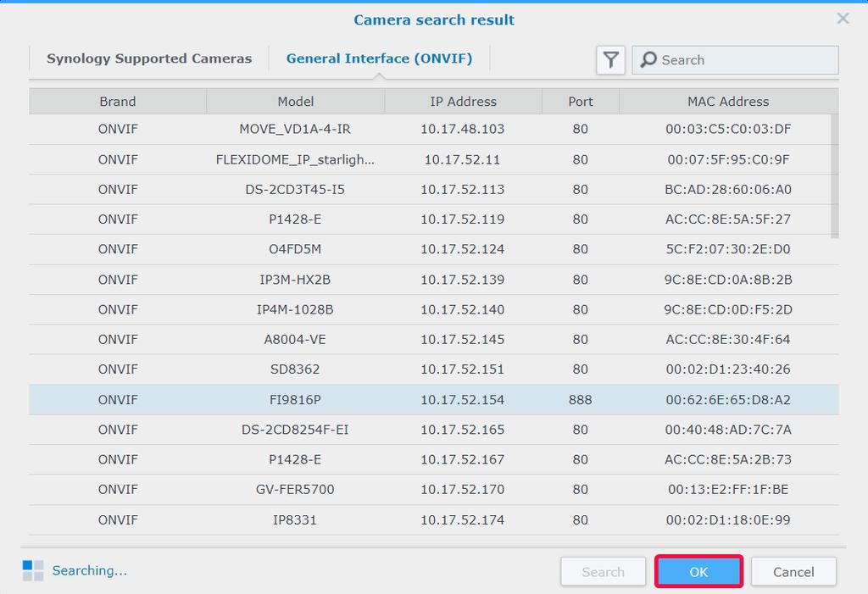Image resolution: width=868 pixels, height=594 pixels.
Task: Close the Camera search result dialog
Action: coord(843,19)
